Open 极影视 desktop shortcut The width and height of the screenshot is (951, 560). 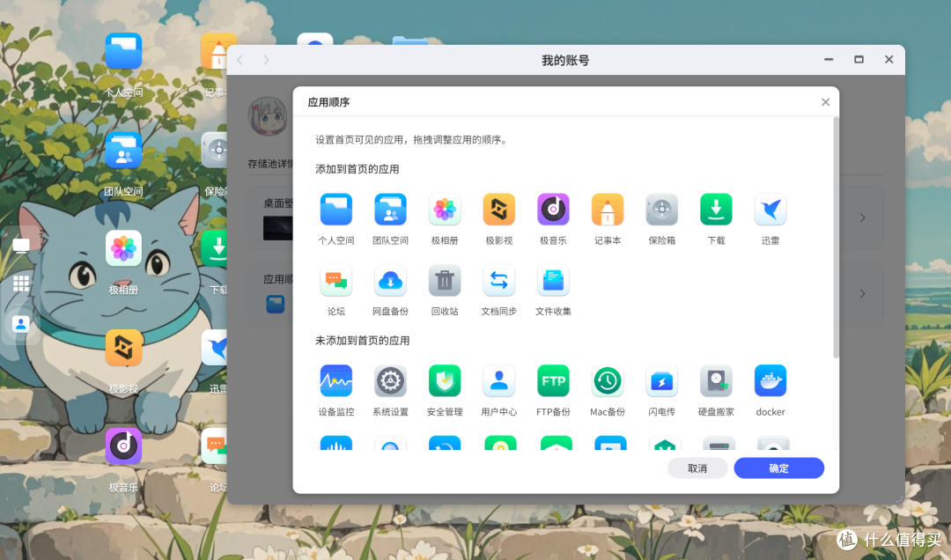click(x=123, y=348)
